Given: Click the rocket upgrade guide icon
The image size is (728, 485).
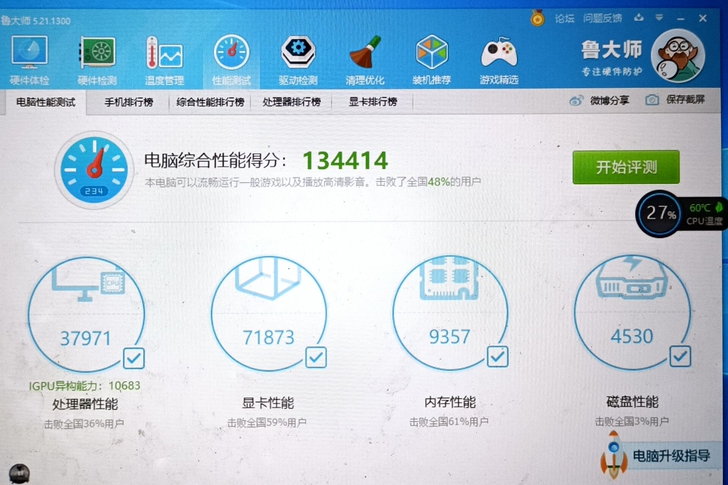Looking at the screenshot, I should 613,454.
